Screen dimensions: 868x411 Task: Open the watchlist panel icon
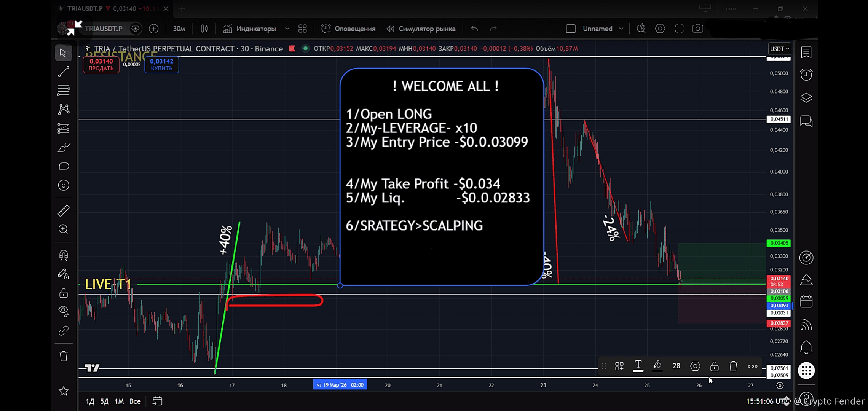[806, 52]
